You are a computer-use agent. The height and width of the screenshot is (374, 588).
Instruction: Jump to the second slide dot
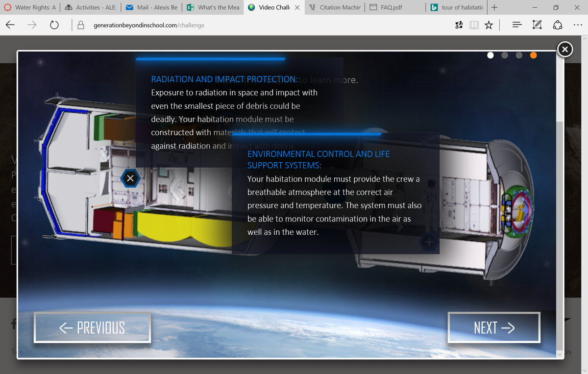click(x=505, y=55)
